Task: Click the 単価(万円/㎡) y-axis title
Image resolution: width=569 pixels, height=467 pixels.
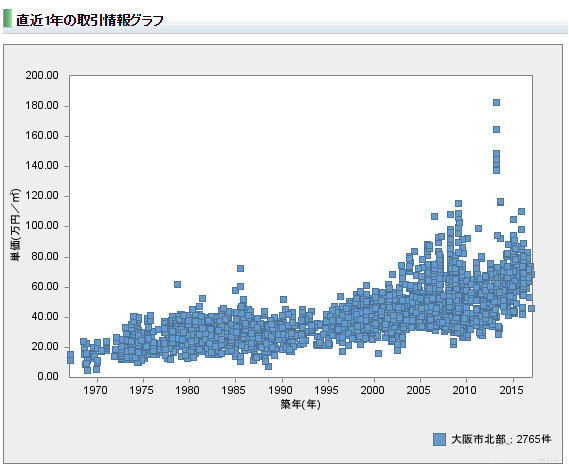Action: 15,225
